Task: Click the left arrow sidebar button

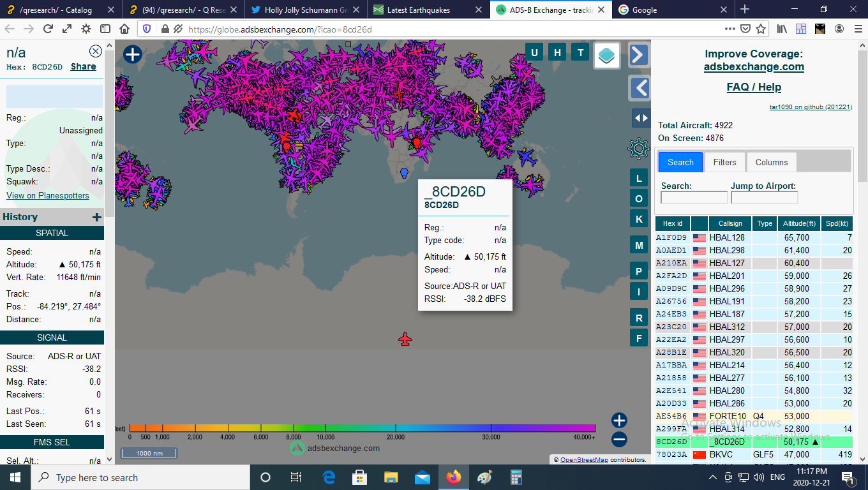Action: 639,88
